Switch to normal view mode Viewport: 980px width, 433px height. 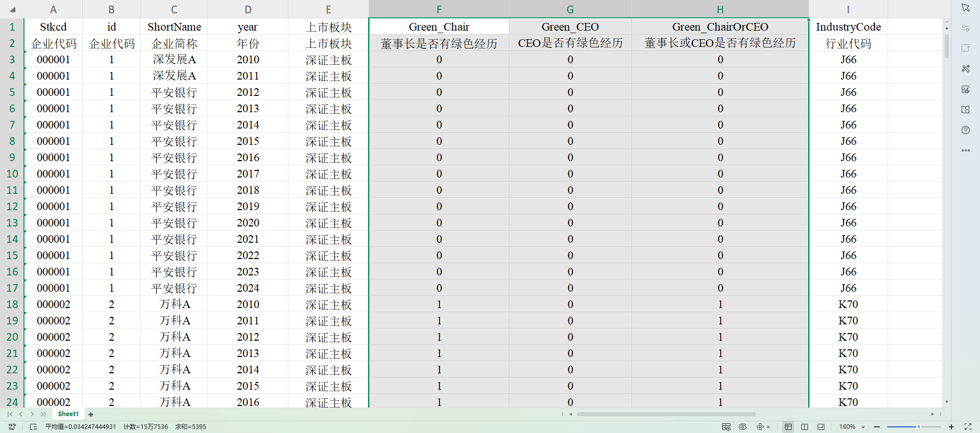(x=788, y=427)
